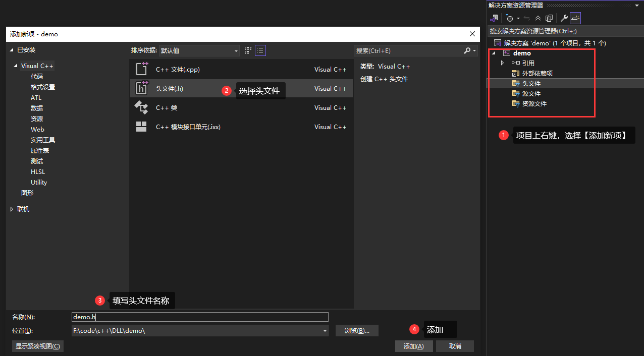Expand the 联机 category
Screen dimensions: 644x356
pos(12,209)
